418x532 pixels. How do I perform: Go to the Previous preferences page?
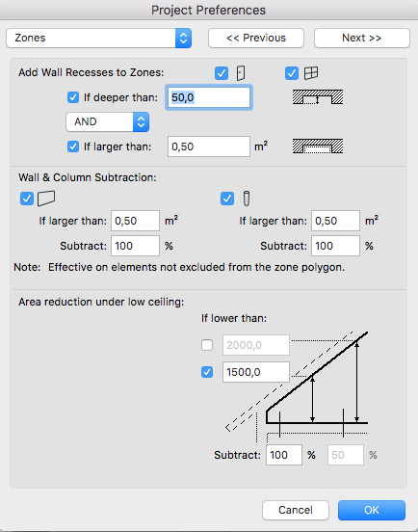coord(256,38)
